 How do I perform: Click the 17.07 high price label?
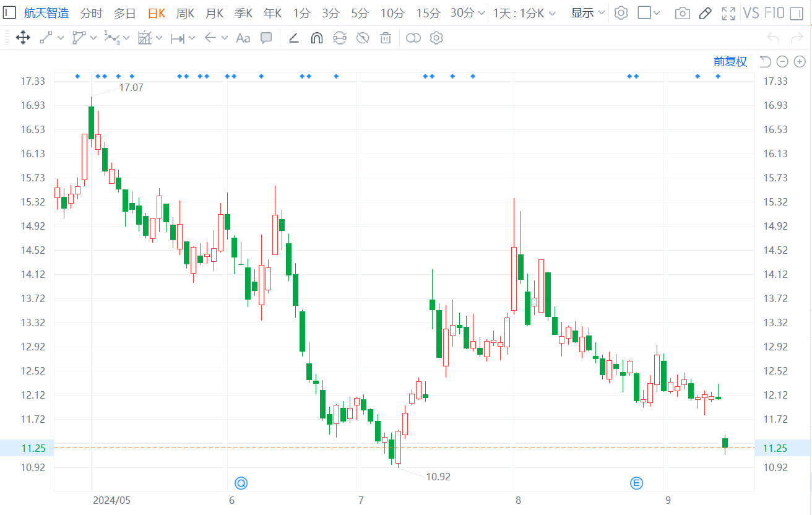point(131,87)
